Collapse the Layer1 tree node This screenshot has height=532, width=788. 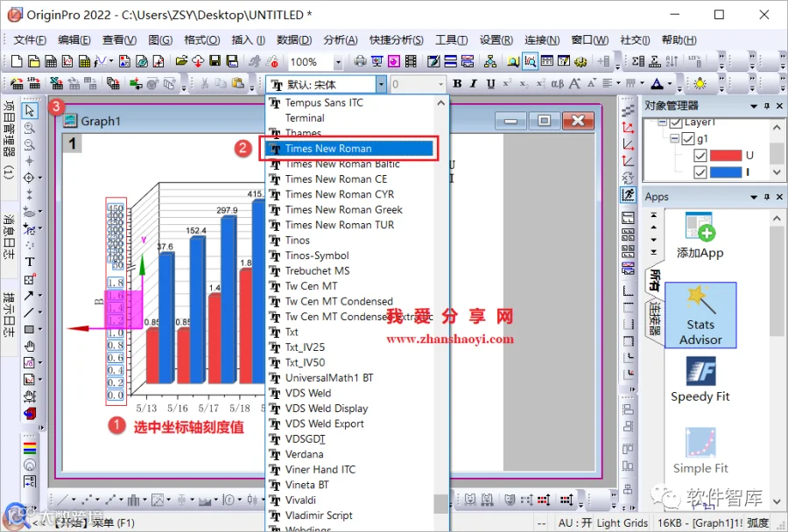click(663, 122)
